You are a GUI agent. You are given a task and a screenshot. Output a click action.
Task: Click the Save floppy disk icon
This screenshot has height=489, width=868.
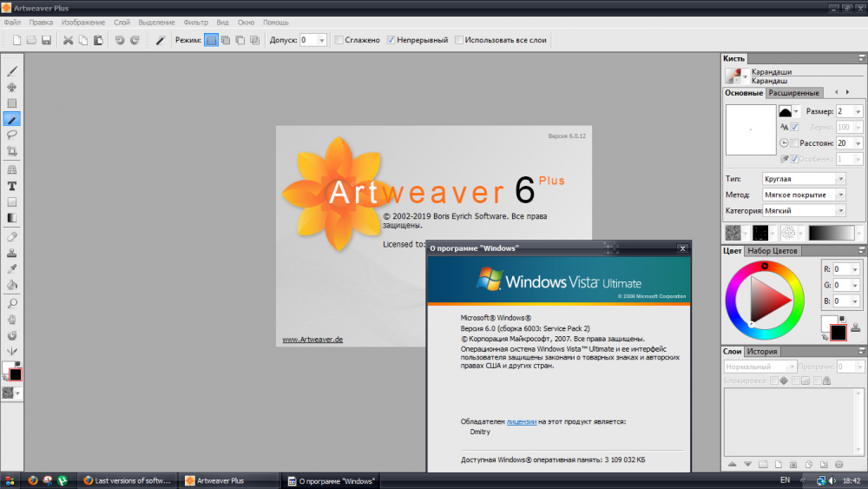click(x=46, y=40)
